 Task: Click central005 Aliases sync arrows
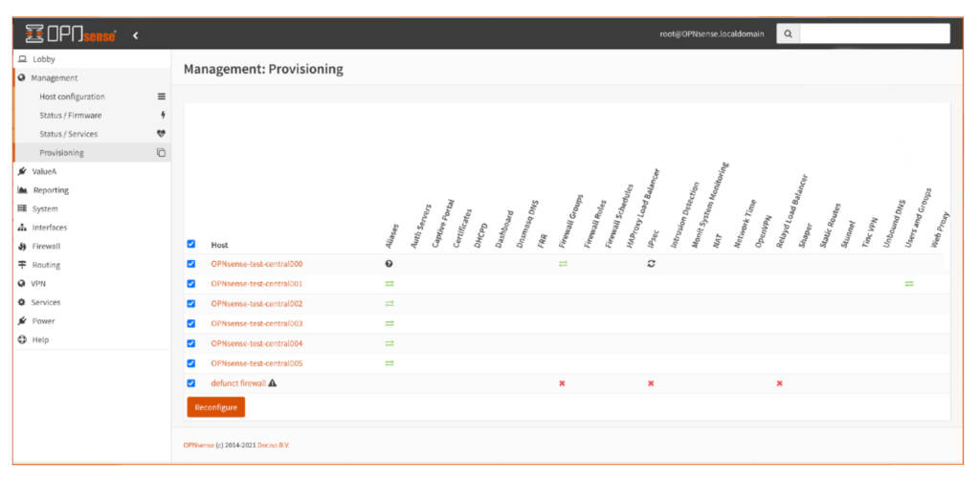[x=390, y=363]
